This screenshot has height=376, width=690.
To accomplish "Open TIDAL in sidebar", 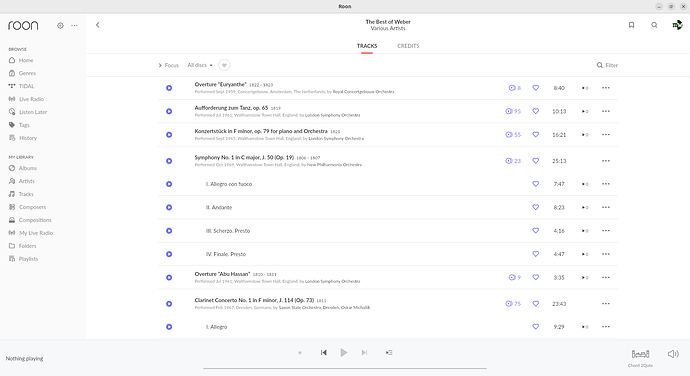I will pos(26,86).
